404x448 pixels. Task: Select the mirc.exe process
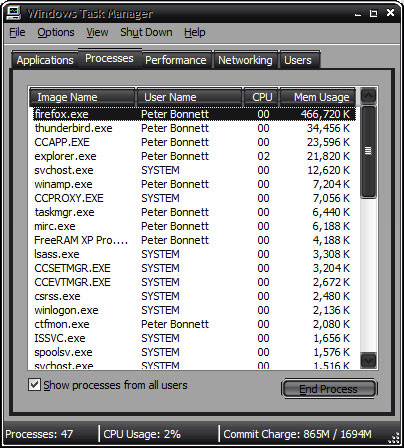(x=194, y=226)
